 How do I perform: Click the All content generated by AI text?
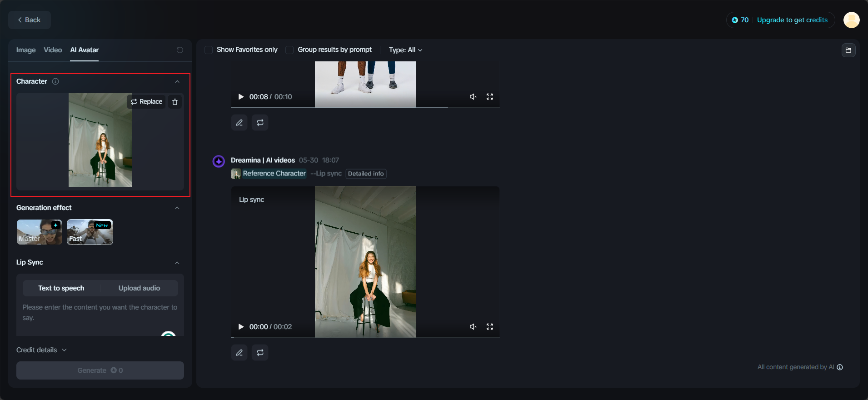tap(795, 367)
